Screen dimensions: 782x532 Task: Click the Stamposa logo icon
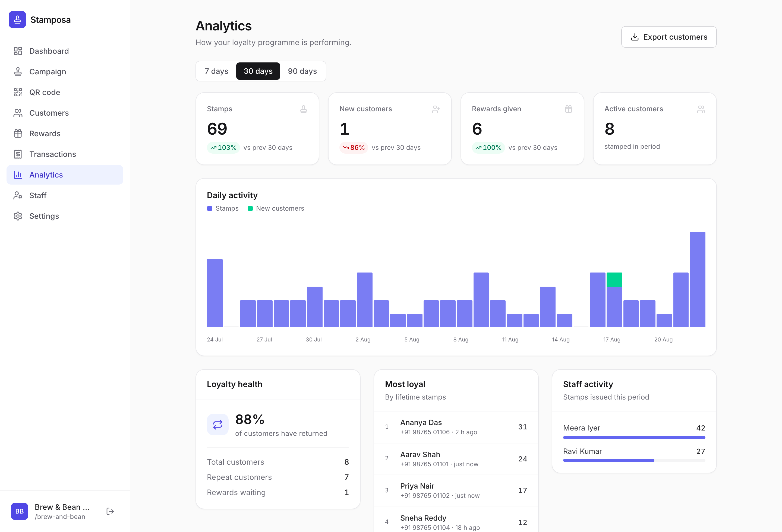(x=17, y=20)
